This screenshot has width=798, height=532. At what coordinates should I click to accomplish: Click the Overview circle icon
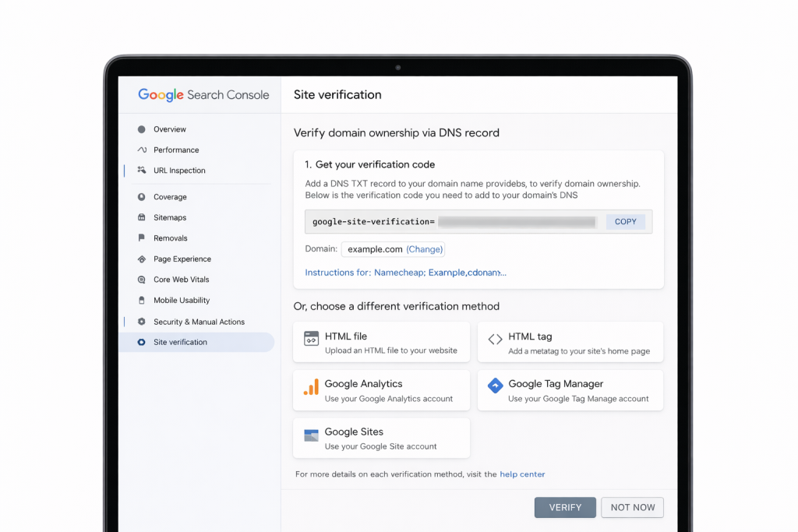pyautogui.click(x=142, y=129)
